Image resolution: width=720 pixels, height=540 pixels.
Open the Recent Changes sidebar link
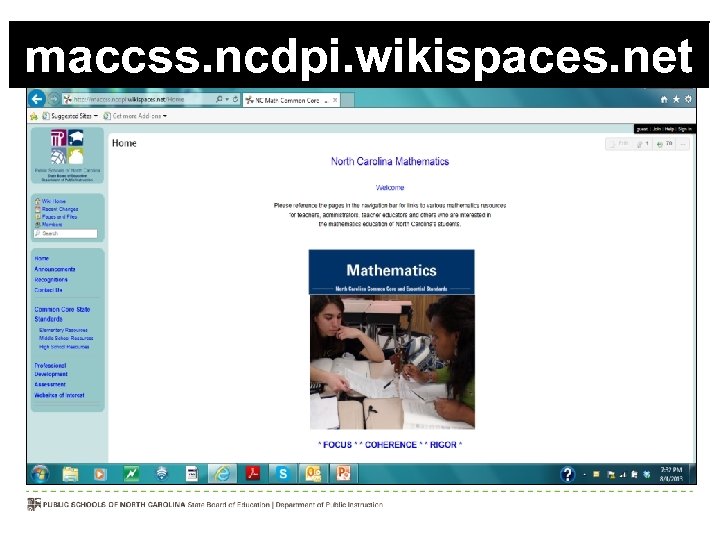60,209
